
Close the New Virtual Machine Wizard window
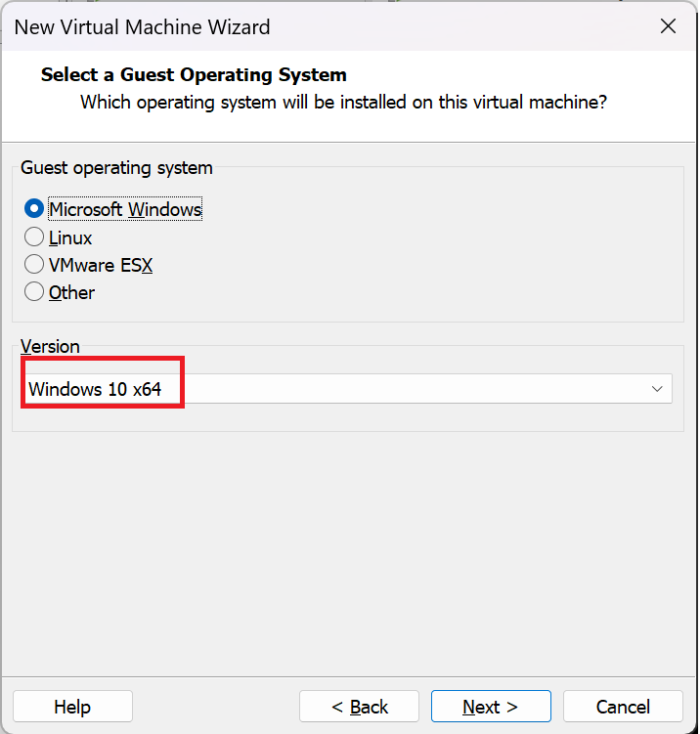[x=668, y=26]
